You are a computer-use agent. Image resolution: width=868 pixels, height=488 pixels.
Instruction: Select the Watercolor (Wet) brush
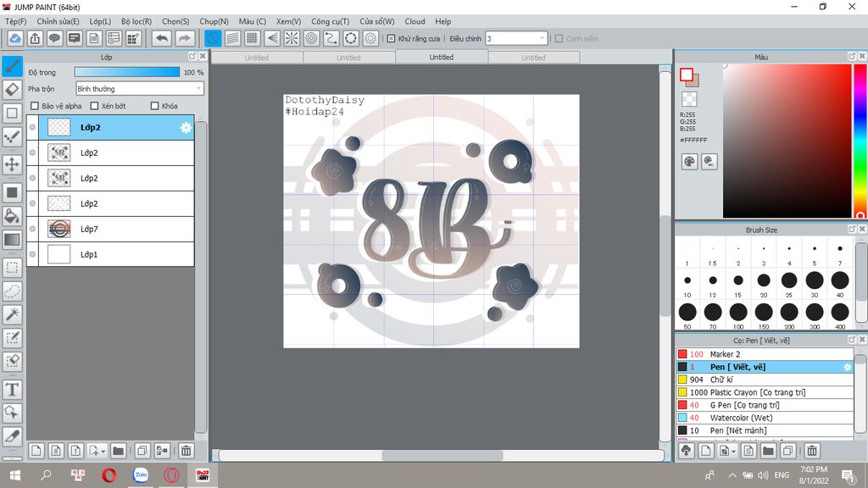[x=765, y=418]
